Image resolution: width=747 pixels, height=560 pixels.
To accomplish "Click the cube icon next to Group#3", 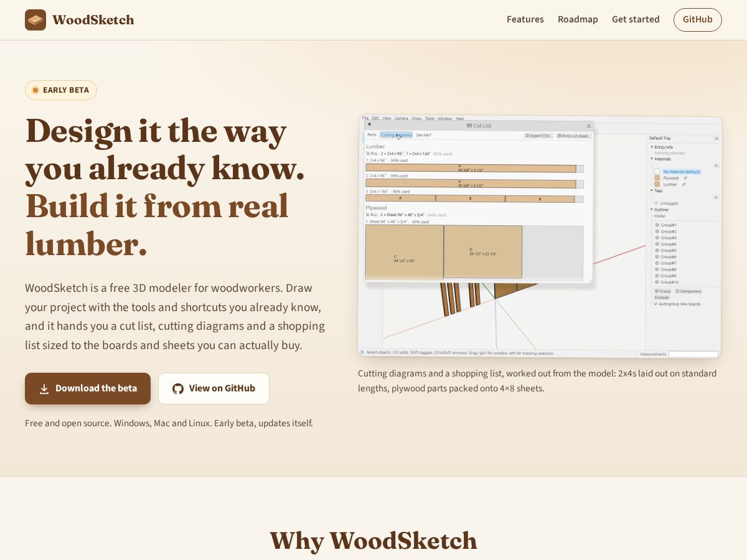I will pyautogui.click(x=657, y=238).
